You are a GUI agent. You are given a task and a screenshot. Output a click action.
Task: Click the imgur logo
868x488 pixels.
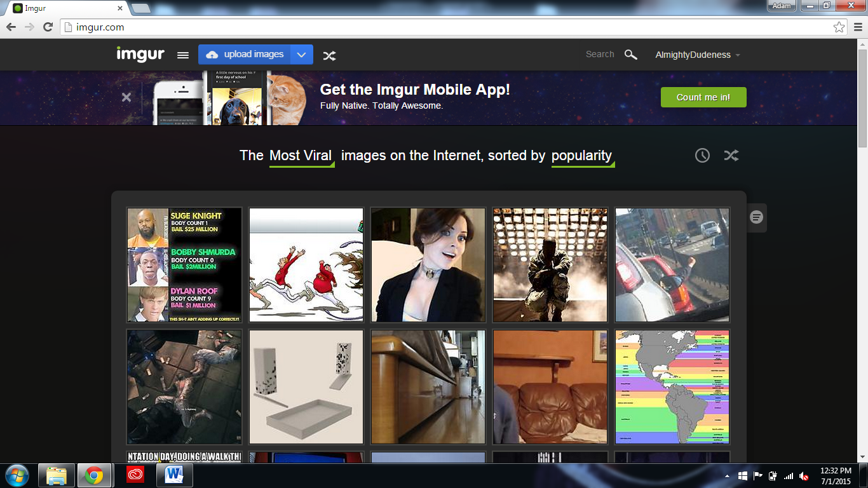point(140,55)
